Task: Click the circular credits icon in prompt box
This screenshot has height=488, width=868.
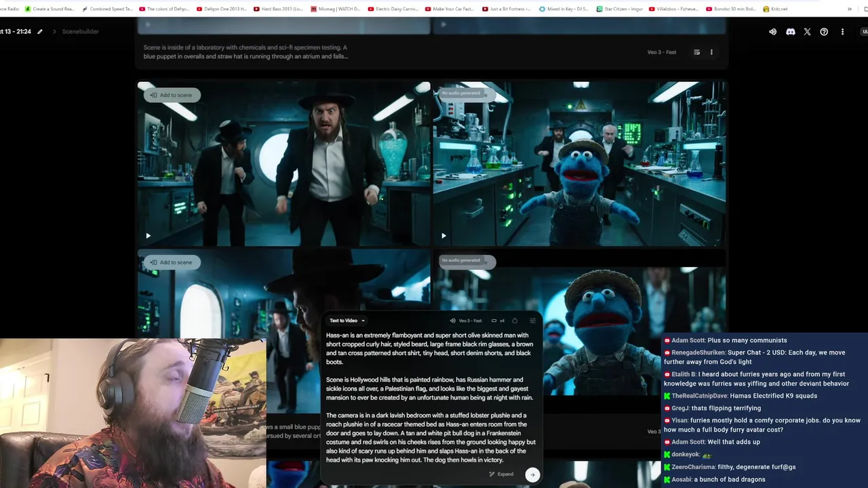Action: coord(515,321)
